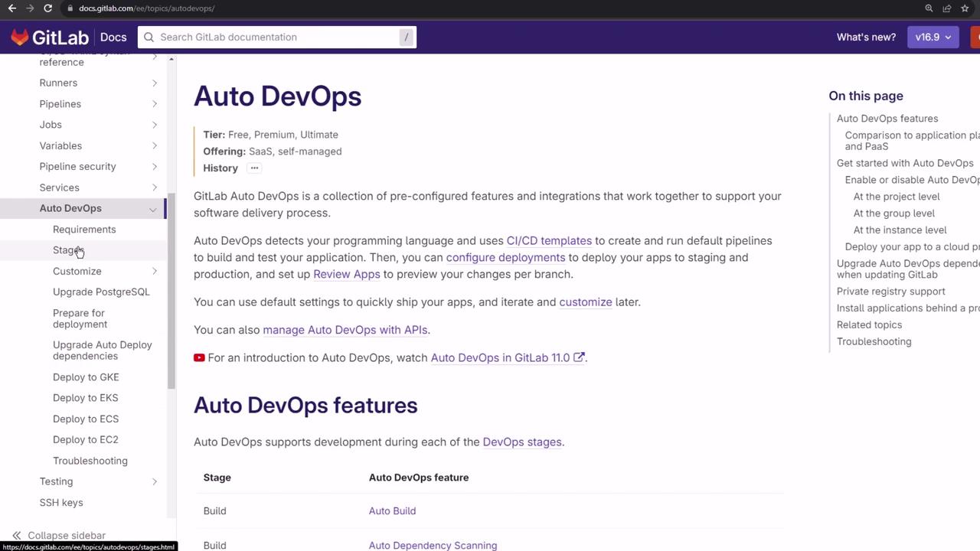Open the browser zoom magnifier icon
The height and width of the screenshot is (551, 980).
[x=929, y=8]
